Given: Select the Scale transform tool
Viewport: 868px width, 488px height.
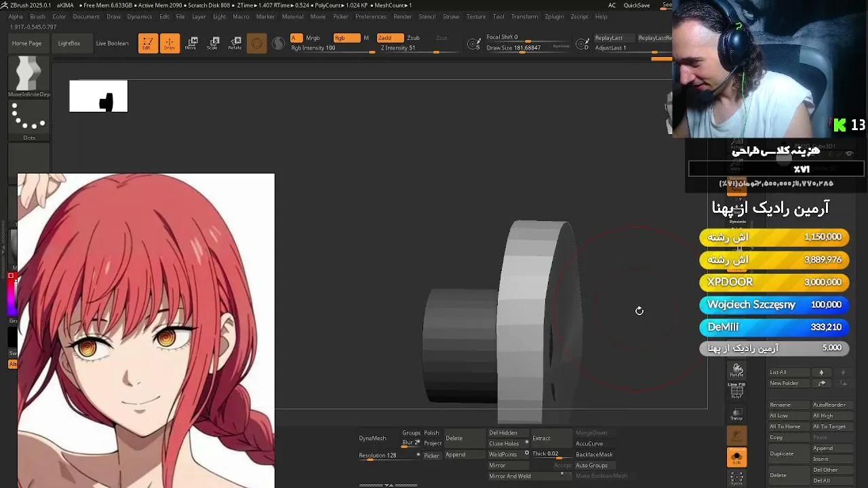Looking at the screenshot, I should [213, 43].
